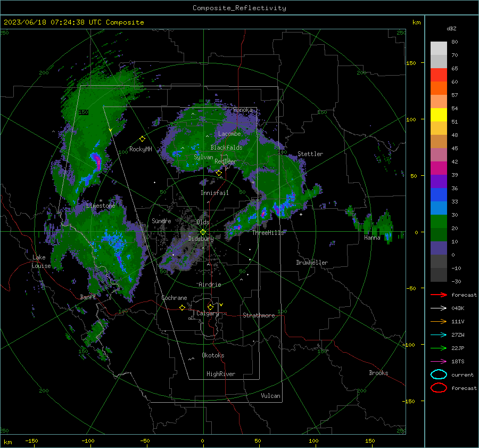Click the 65 dBZ red color swatch

pyautogui.click(x=439, y=75)
